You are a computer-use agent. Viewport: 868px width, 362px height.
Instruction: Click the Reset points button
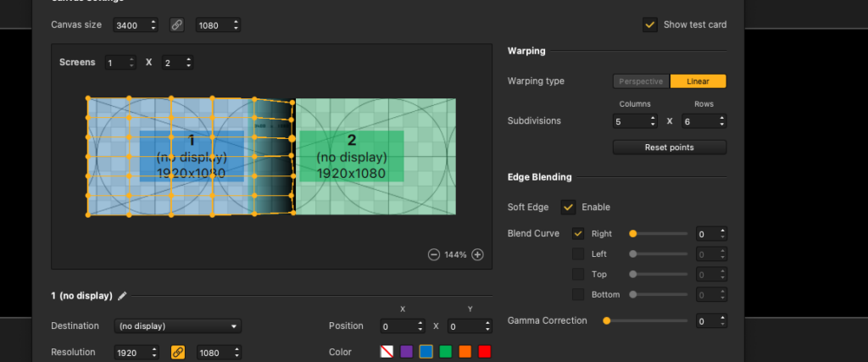pos(670,148)
